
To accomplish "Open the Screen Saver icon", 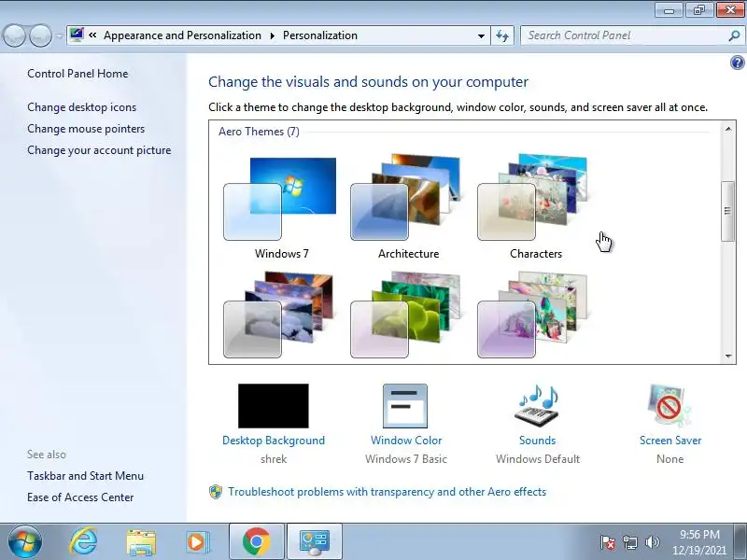I will pyautogui.click(x=669, y=406).
